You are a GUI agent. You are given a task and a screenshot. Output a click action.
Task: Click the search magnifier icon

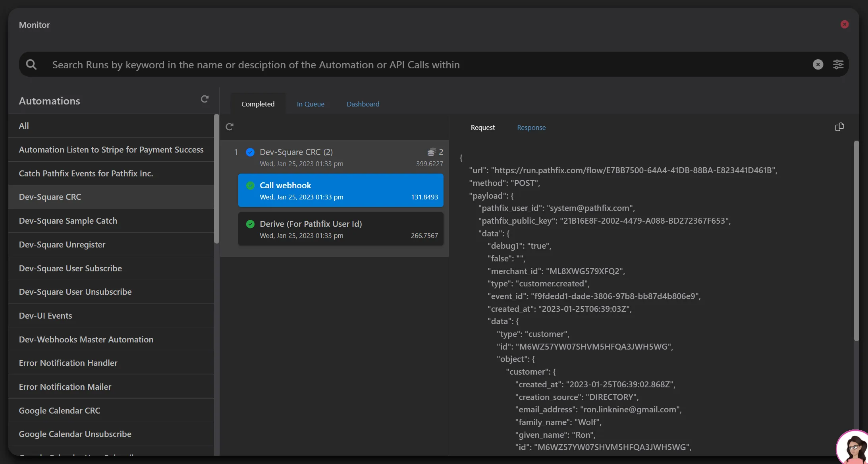[x=31, y=64]
